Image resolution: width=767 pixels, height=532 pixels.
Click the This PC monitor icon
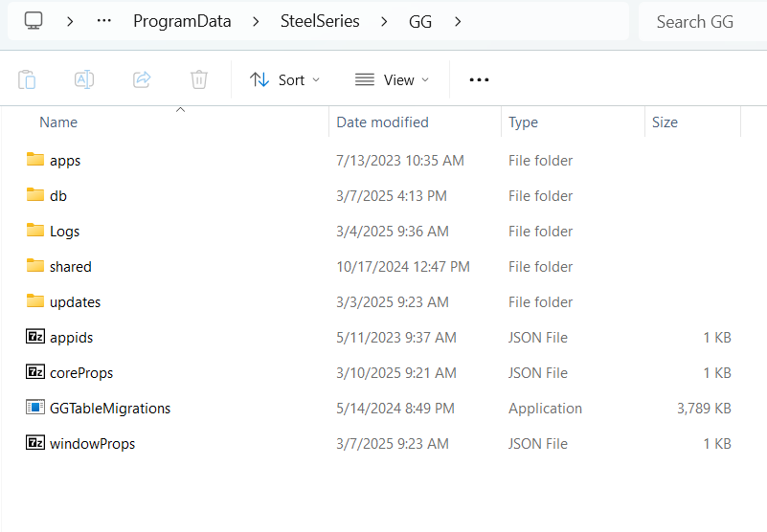coord(34,21)
